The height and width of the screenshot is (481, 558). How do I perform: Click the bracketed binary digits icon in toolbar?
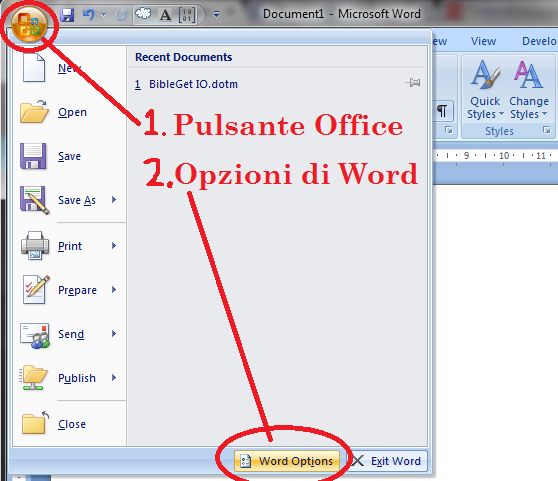pyautogui.click(x=187, y=15)
